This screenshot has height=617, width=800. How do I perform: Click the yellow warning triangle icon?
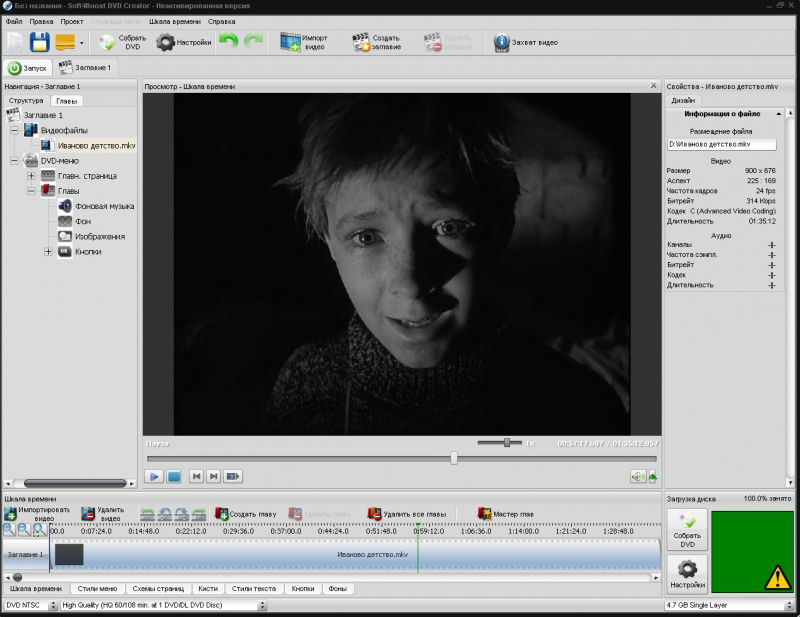pyautogui.click(x=777, y=578)
